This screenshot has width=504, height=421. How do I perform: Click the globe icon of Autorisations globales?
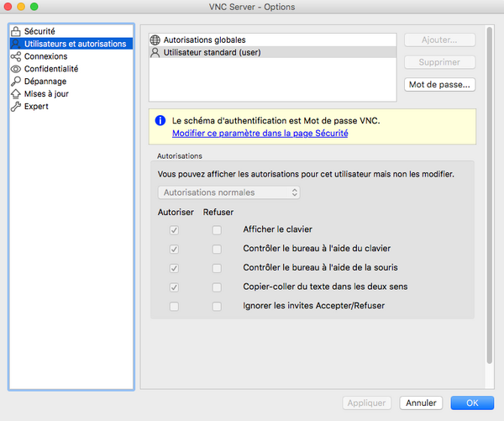(155, 39)
